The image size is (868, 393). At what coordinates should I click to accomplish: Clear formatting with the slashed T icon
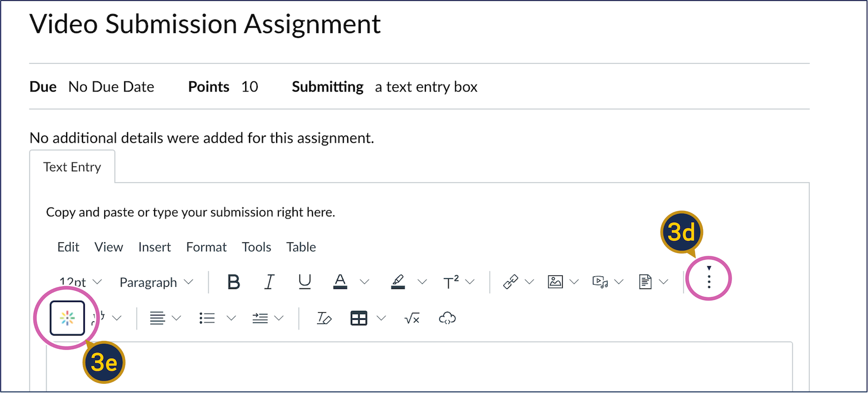click(324, 318)
